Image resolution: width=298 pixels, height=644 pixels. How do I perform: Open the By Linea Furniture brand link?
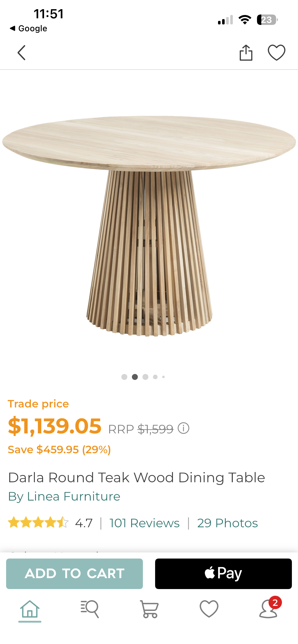[64, 496]
